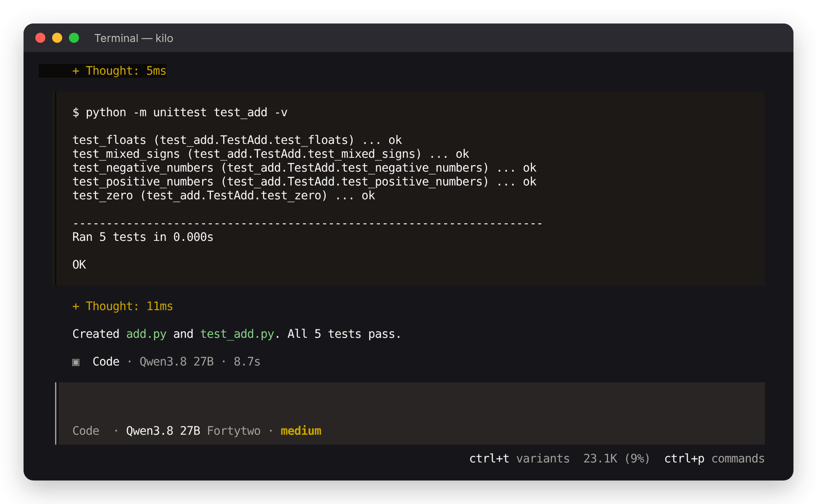
Task: Click the small square icon before Code
Action: (x=76, y=362)
